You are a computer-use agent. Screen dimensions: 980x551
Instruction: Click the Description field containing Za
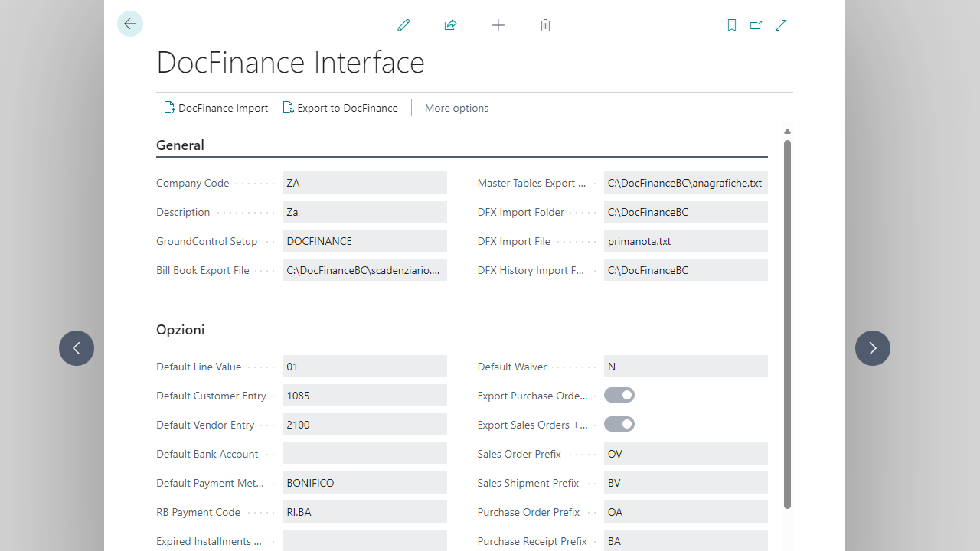364,212
